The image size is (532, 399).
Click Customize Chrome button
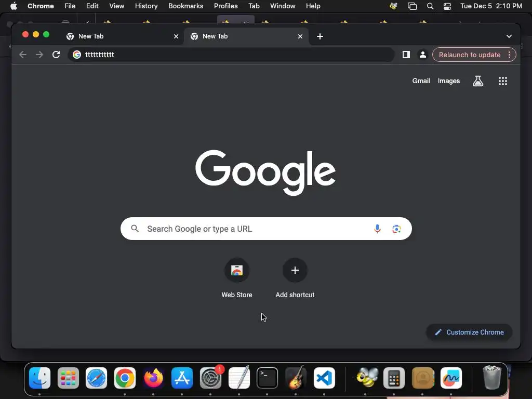click(x=469, y=332)
